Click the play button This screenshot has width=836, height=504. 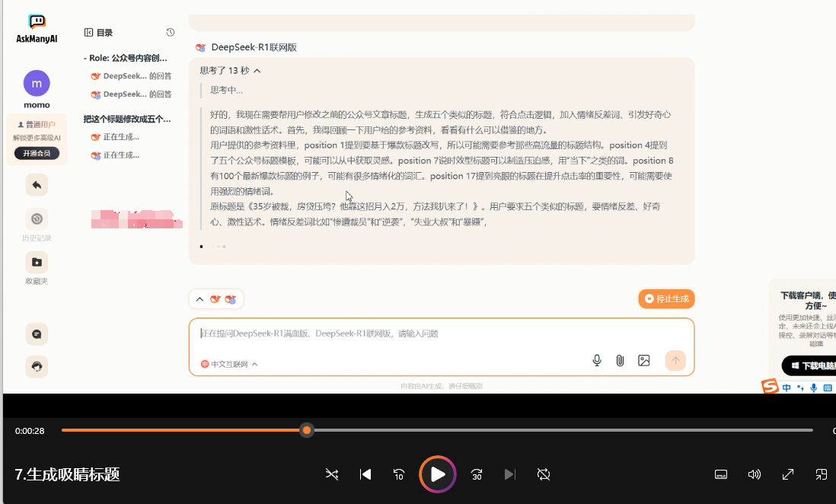438,474
